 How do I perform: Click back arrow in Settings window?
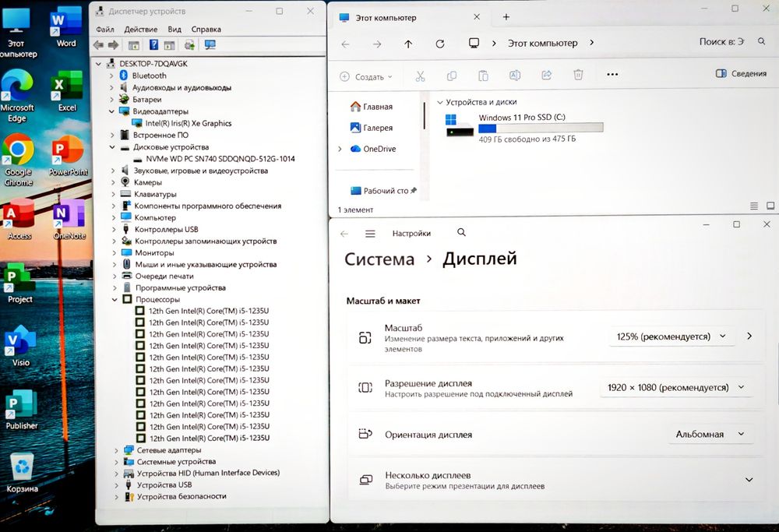344,234
